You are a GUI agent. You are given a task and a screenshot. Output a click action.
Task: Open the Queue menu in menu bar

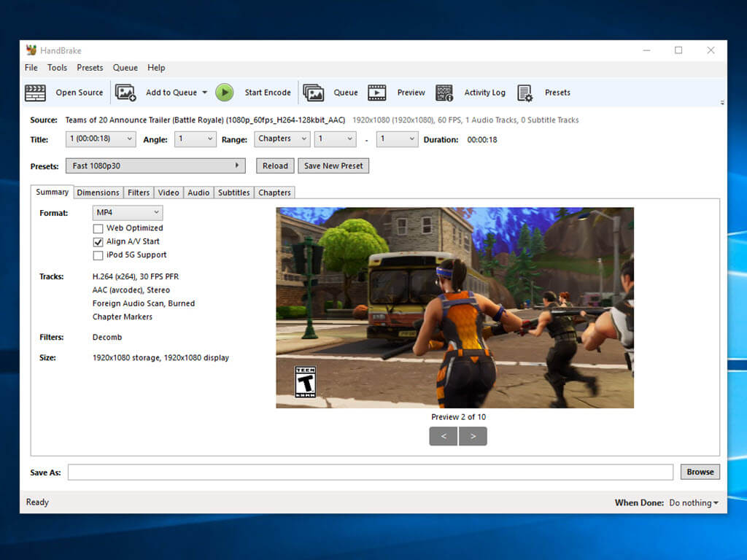click(125, 68)
